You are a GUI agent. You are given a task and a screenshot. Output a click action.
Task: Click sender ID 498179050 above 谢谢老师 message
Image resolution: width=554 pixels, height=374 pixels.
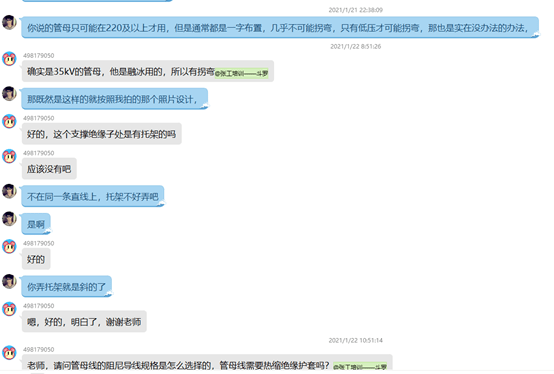[39, 306]
